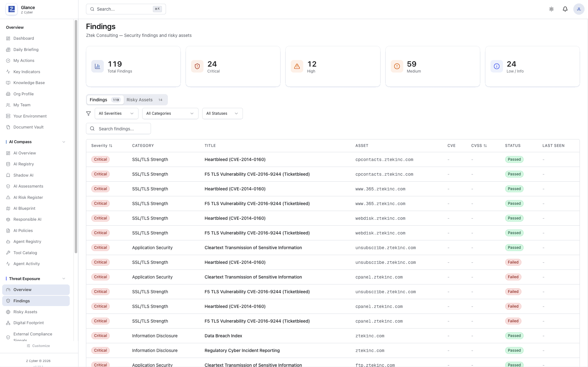This screenshot has width=588, height=367.
Task: Open the All Categories dropdown
Action: point(170,113)
